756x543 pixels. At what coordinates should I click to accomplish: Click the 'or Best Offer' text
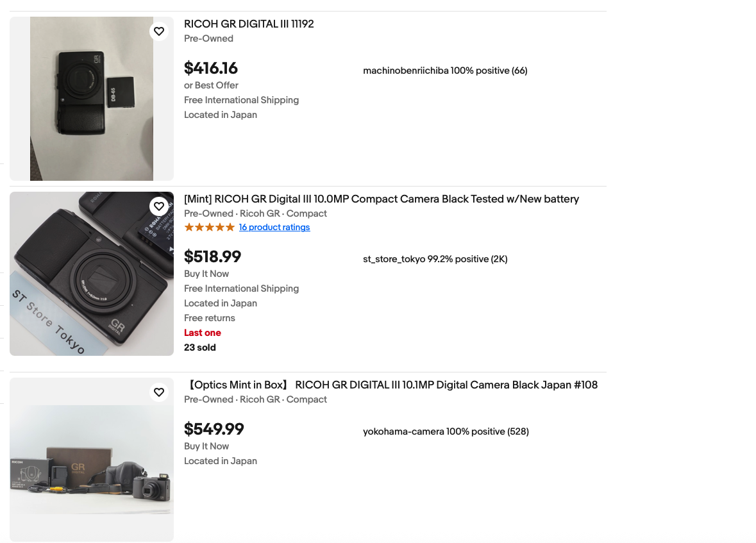[x=211, y=85]
